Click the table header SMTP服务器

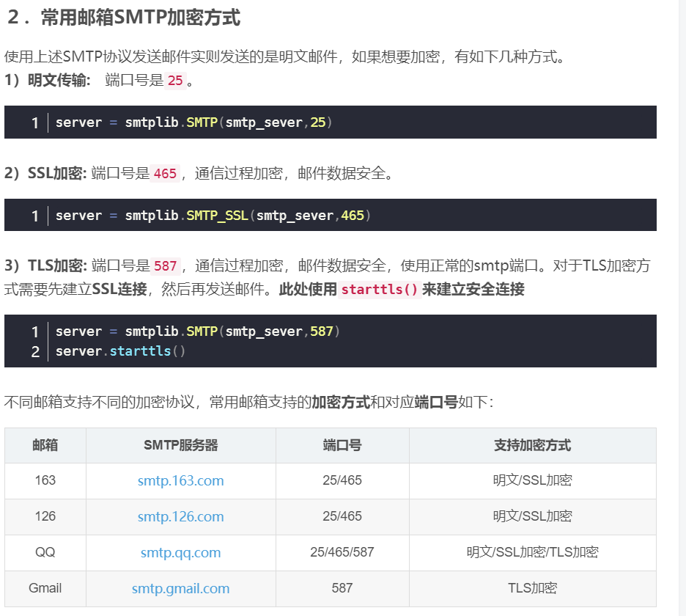(x=181, y=445)
